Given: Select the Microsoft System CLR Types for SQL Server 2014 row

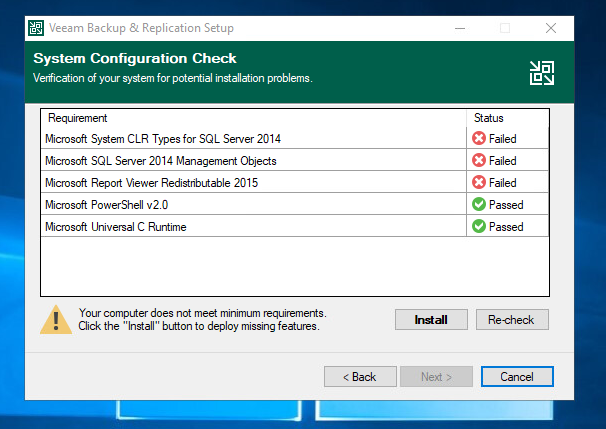Looking at the screenshot, I should click(x=294, y=138).
